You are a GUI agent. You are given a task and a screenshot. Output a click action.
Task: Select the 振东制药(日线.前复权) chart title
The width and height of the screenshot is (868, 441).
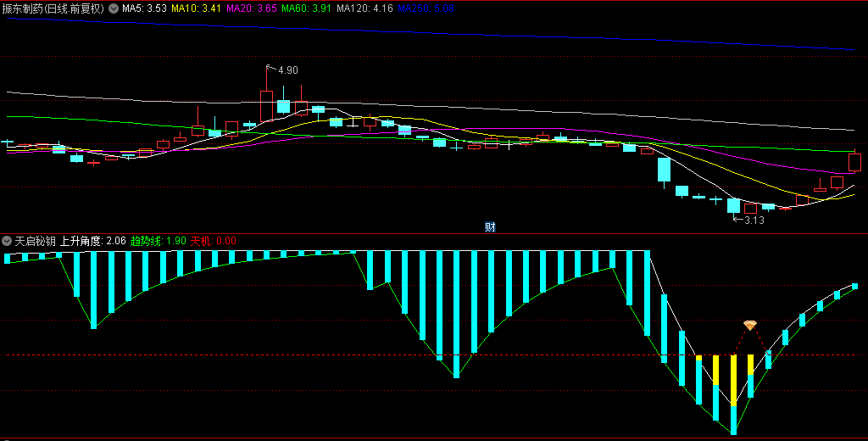tap(53, 8)
